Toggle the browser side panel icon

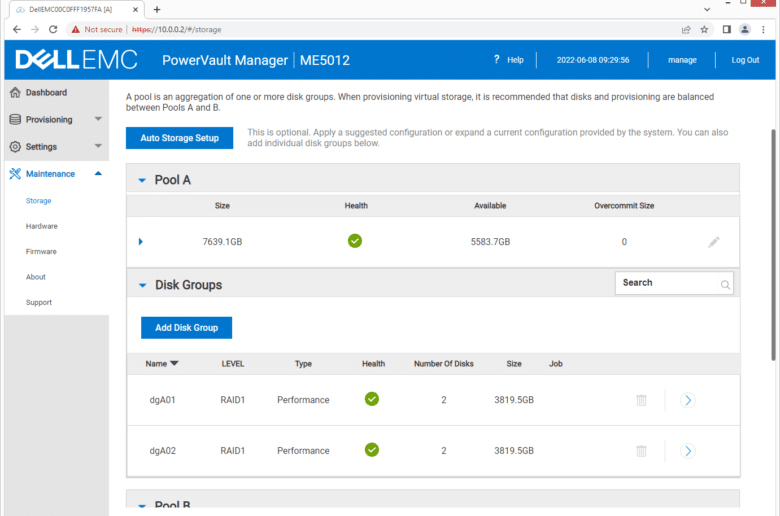coord(726,29)
